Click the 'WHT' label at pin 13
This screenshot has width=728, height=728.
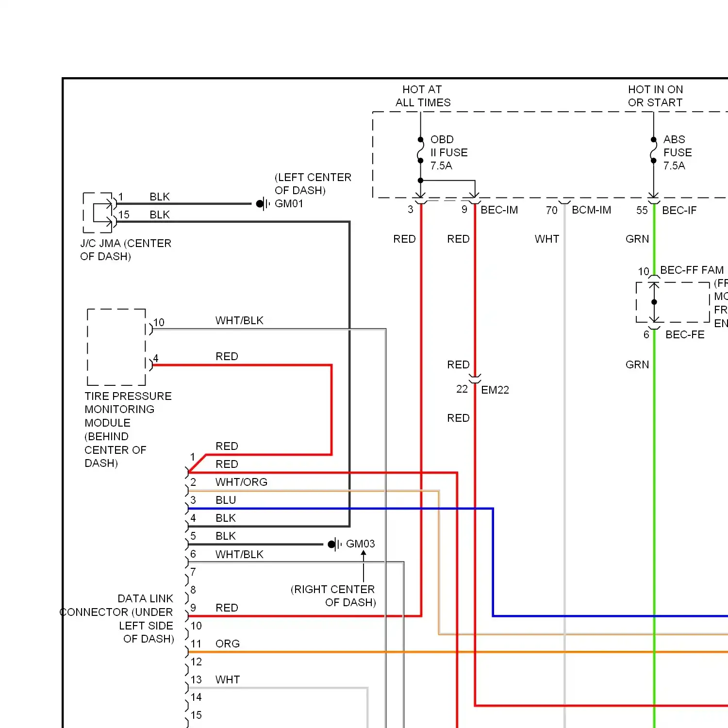tap(228, 679)
